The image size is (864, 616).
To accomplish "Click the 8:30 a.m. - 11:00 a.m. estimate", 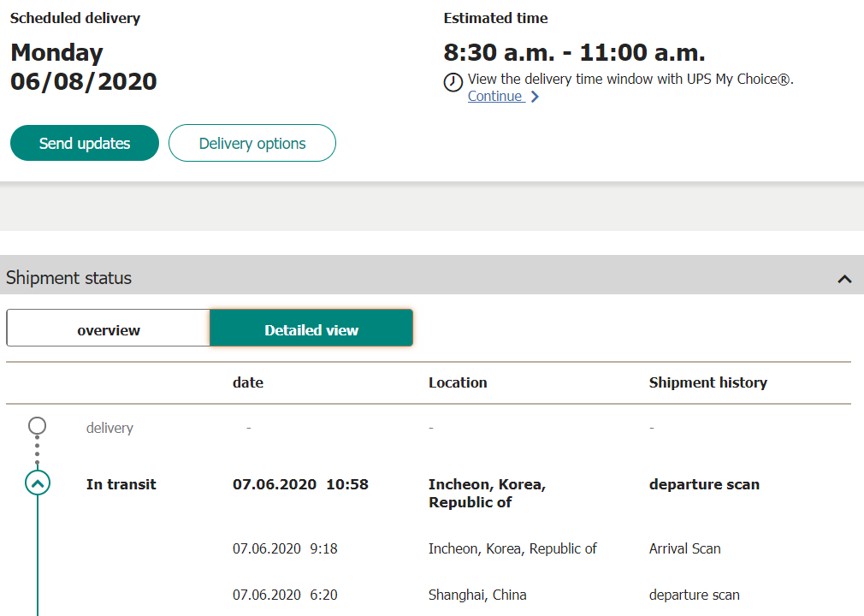I will 574,52.
